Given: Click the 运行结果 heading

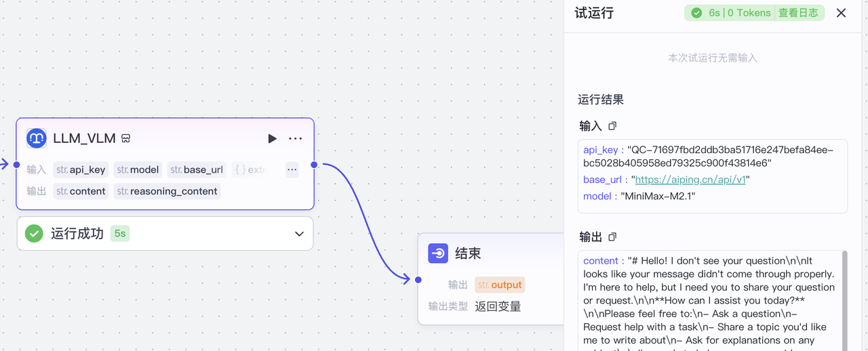Looking at the screenshot, I should (x=601, y=100).
